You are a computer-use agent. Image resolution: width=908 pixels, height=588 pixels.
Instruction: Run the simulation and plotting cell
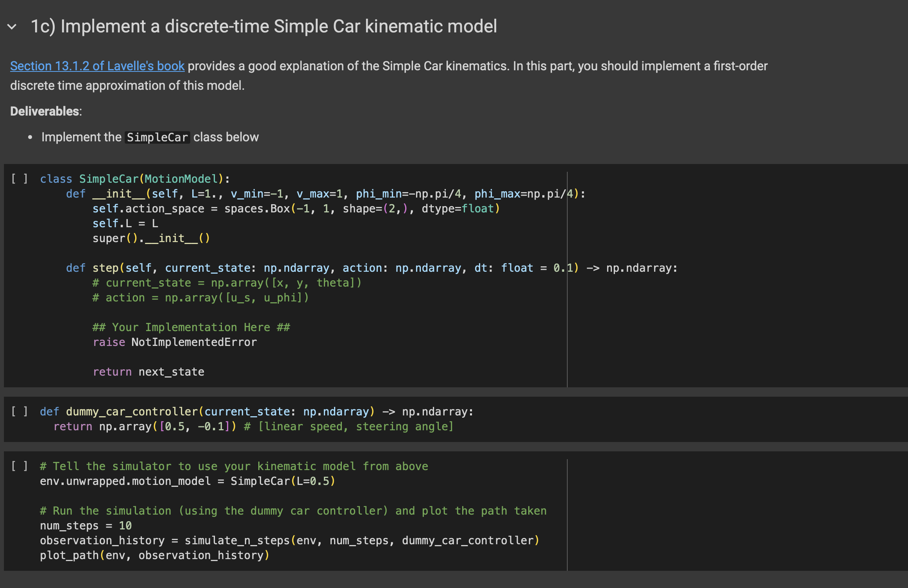pyautogui.click(x=19, y=466)
